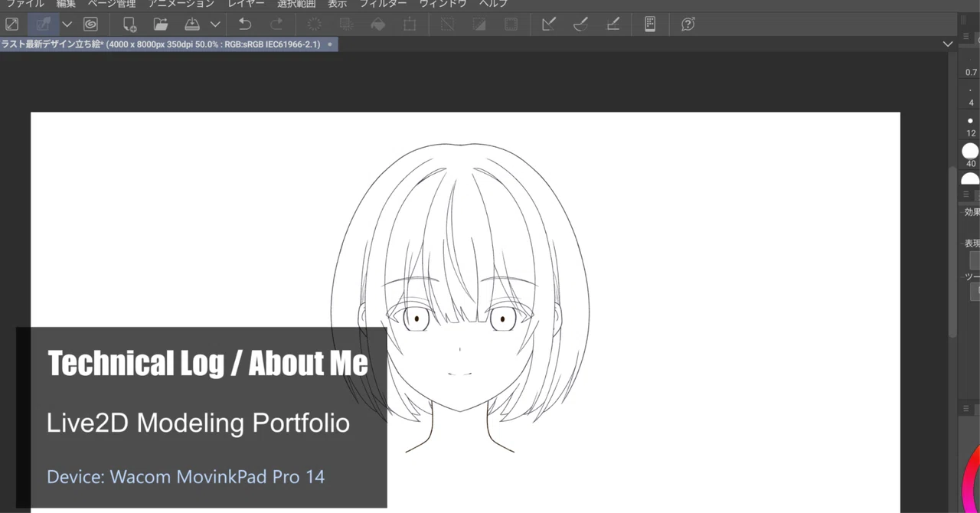Open the ウィンドウ menu
Image resolution: width=980 pixels, height=513 pixels.
(x=443, y=4)
